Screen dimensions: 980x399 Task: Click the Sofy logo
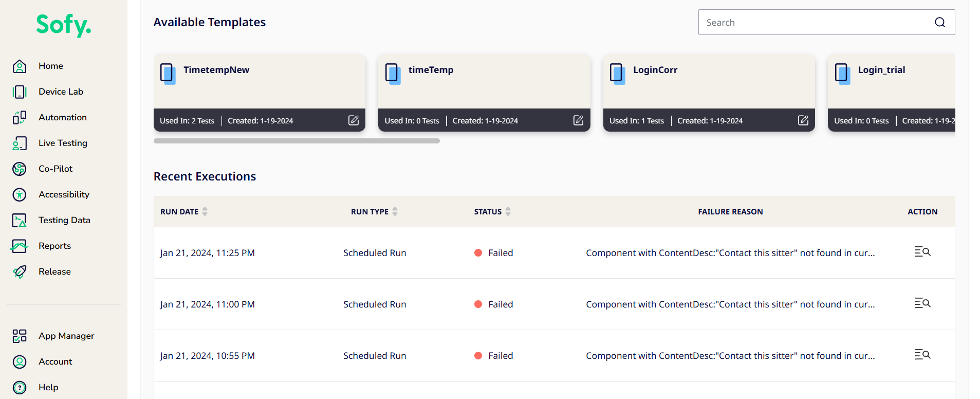coord(64,25)
